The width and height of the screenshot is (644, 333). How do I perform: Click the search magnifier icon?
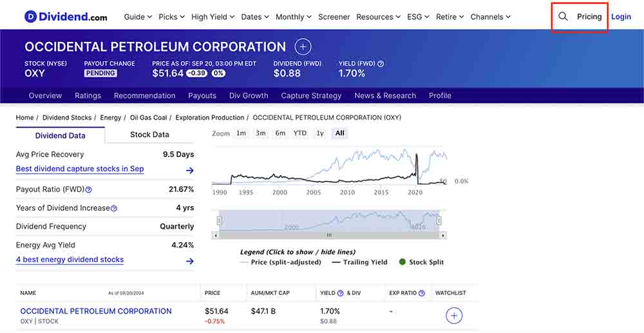pyautogui.click(x=563, y=17)
